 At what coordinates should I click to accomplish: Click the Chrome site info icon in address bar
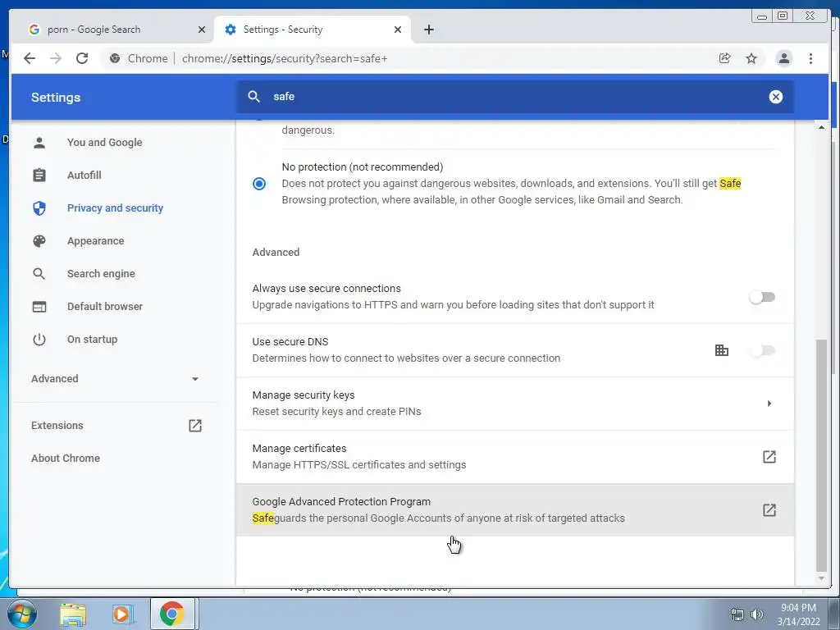tap(115, 58)
